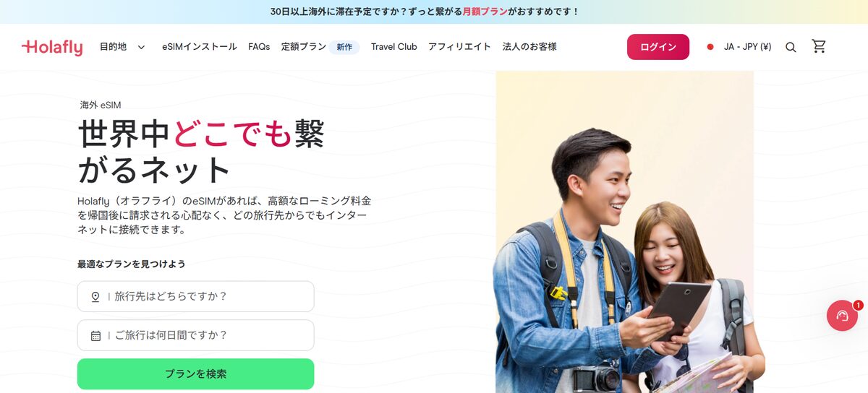Open the eSIMインストール menu item

pyautogui.click(x=200, y=46)
